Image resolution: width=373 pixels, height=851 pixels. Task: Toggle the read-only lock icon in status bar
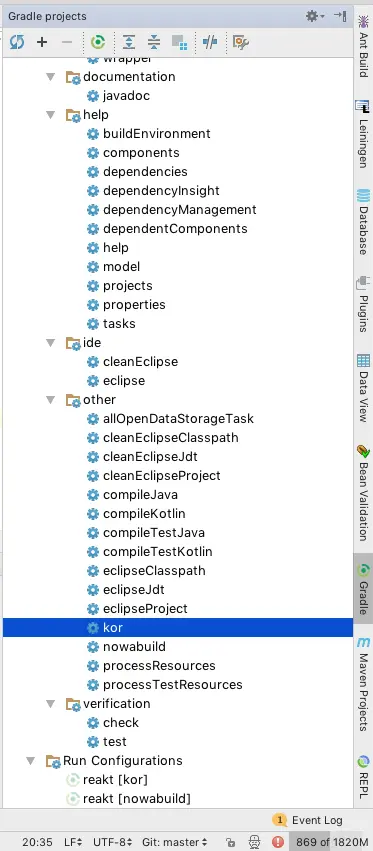(x=231, y=842)
